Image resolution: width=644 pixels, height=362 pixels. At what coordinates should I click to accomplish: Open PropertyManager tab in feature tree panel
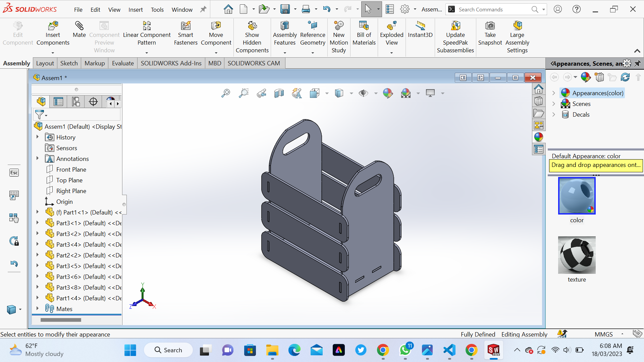58,102
